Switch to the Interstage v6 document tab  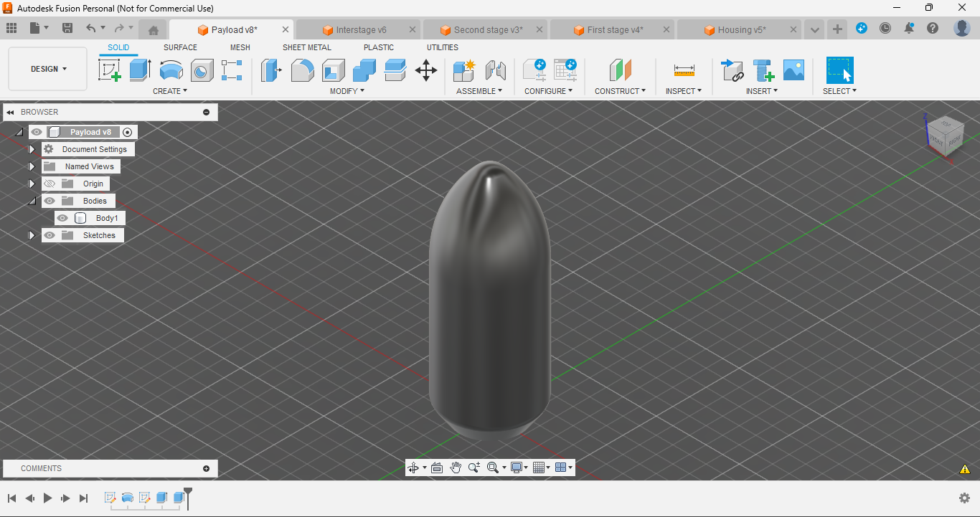[361, 30]
